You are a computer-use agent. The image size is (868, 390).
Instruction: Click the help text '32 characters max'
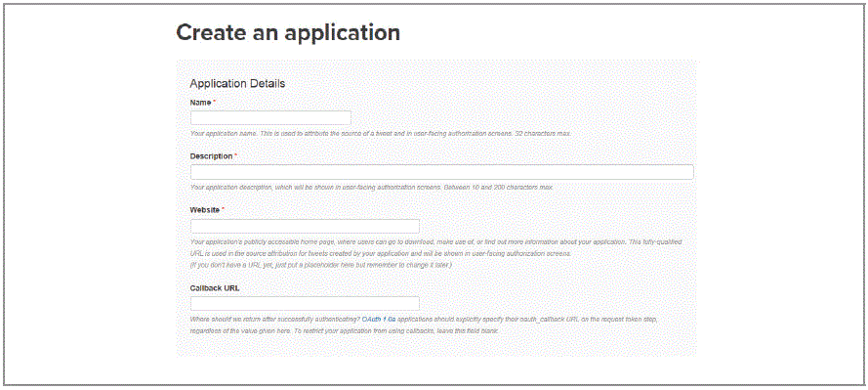tap(542, 134)
